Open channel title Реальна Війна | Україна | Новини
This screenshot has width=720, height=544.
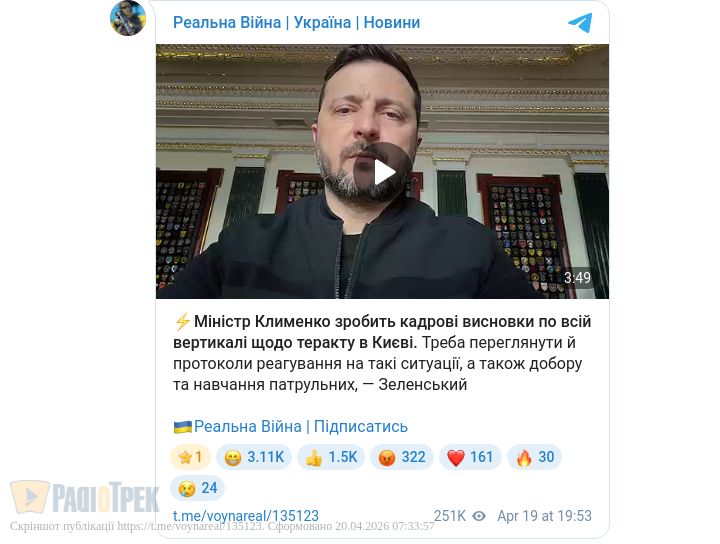click(x=296, y=22)
